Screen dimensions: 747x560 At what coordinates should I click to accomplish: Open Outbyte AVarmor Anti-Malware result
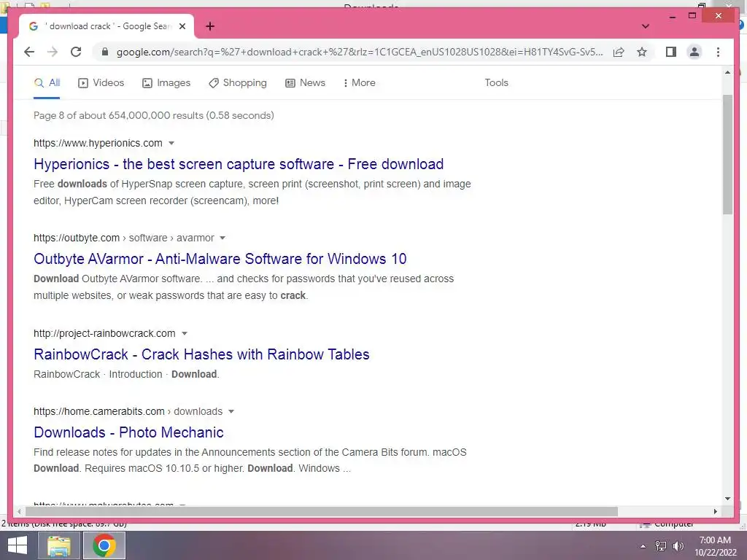[x=220, y=259]
